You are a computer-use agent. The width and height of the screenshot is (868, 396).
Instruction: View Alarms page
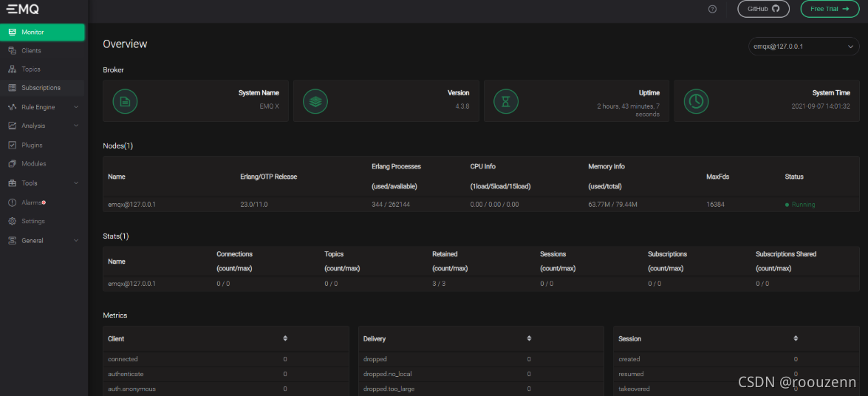[43, 202]
